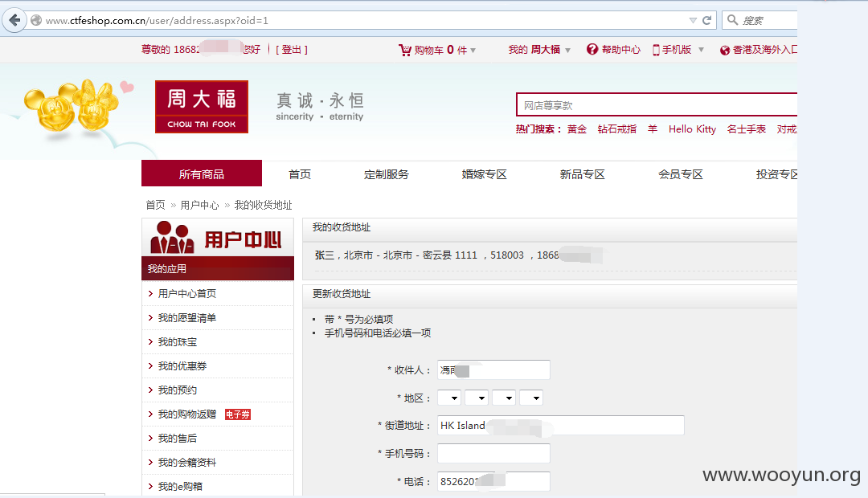The height and width of the screenshot is (498, 868).
Task: Open the 婚嫁专区 nav tab
Action: [485, 174]
